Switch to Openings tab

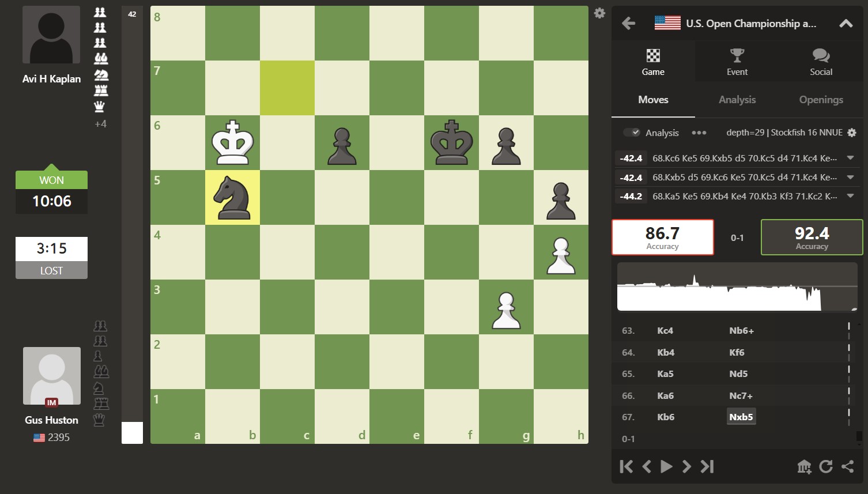(821, 100)
